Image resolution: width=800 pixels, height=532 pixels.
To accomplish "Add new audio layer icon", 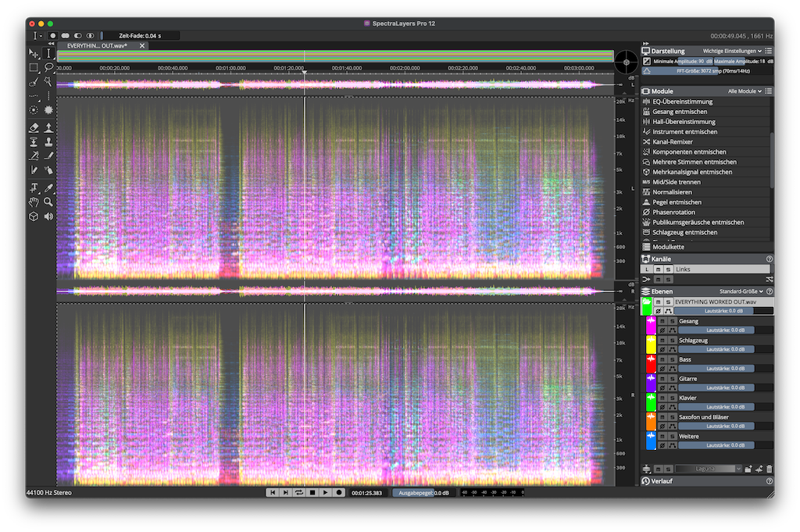I will (759, 469).
